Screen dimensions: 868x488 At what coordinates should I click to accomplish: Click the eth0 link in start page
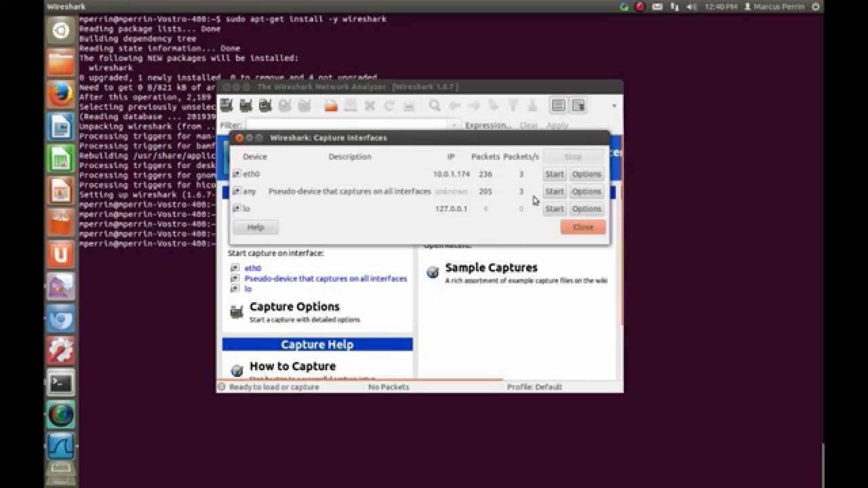(x=252, y=268)
